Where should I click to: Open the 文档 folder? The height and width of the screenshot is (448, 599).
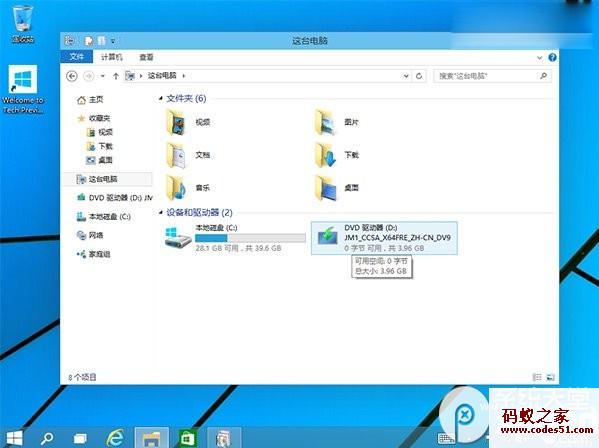pos(188,155)
